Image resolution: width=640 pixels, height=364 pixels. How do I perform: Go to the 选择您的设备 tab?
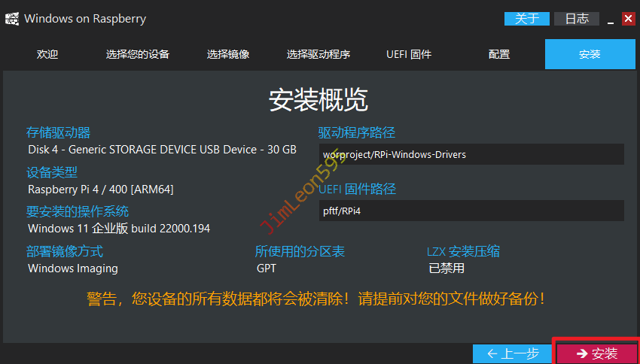click(x=138, y=54)
